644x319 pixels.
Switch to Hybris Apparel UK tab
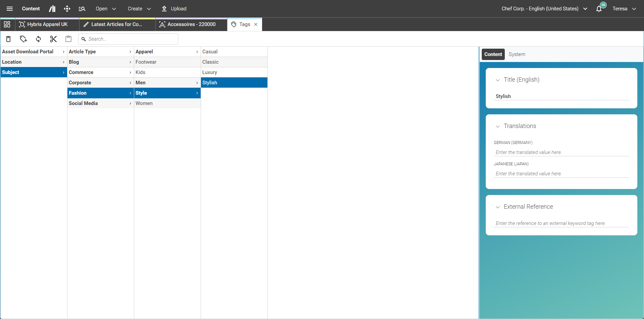[x=47, y=24]
